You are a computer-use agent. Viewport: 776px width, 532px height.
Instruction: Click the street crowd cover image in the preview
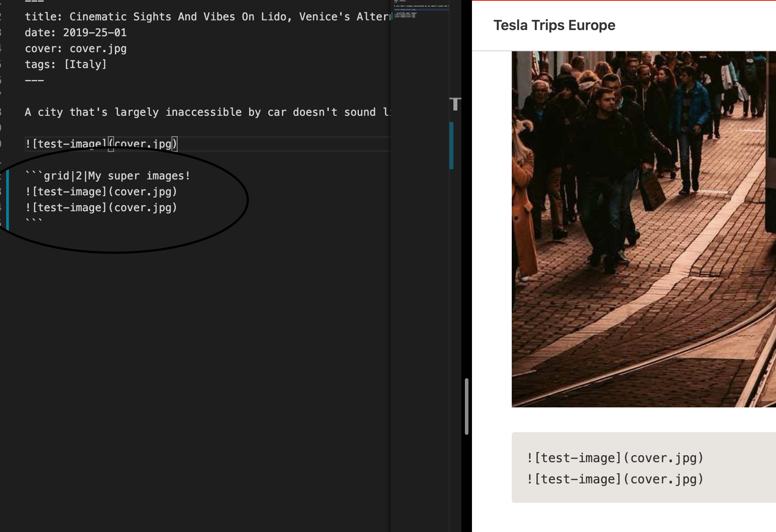coord(644,229)
